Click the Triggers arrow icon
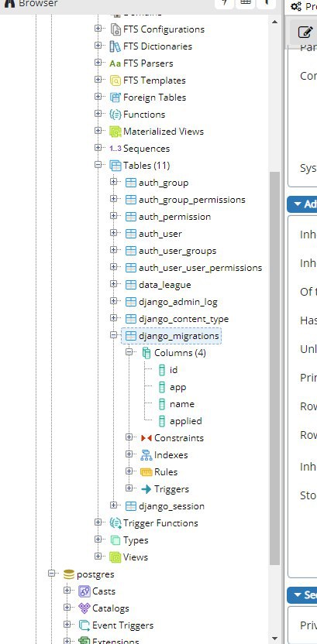Viewport: 317px width, 644px height. (146, 489)
